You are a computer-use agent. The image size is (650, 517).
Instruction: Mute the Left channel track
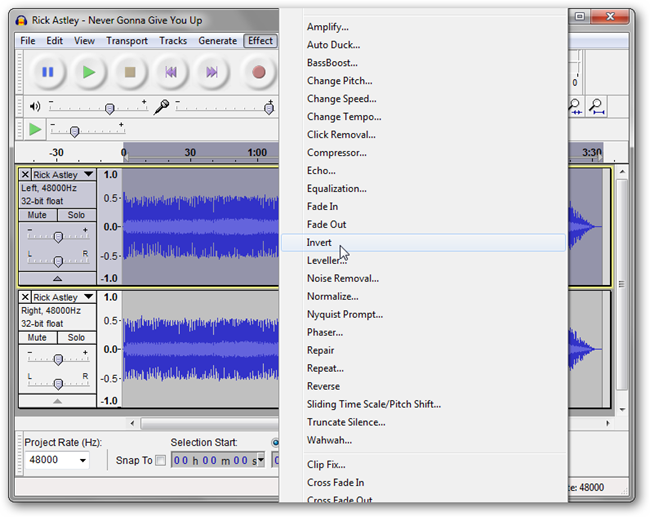pos(37,215)
